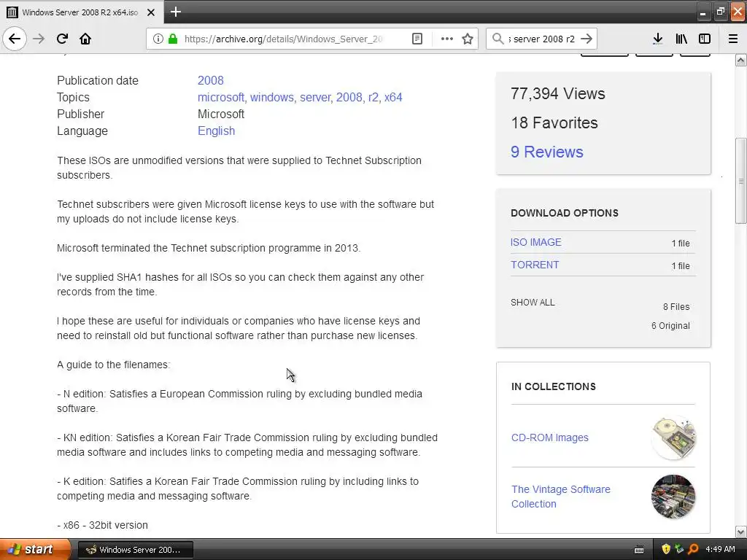Go back to the previous page
747x560 pixels.
[15, 39]
